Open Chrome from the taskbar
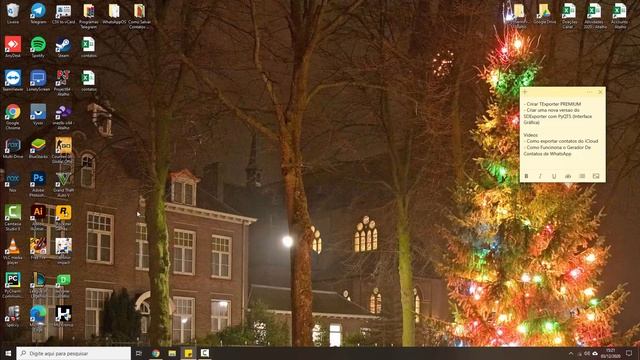 coord(156,353)
